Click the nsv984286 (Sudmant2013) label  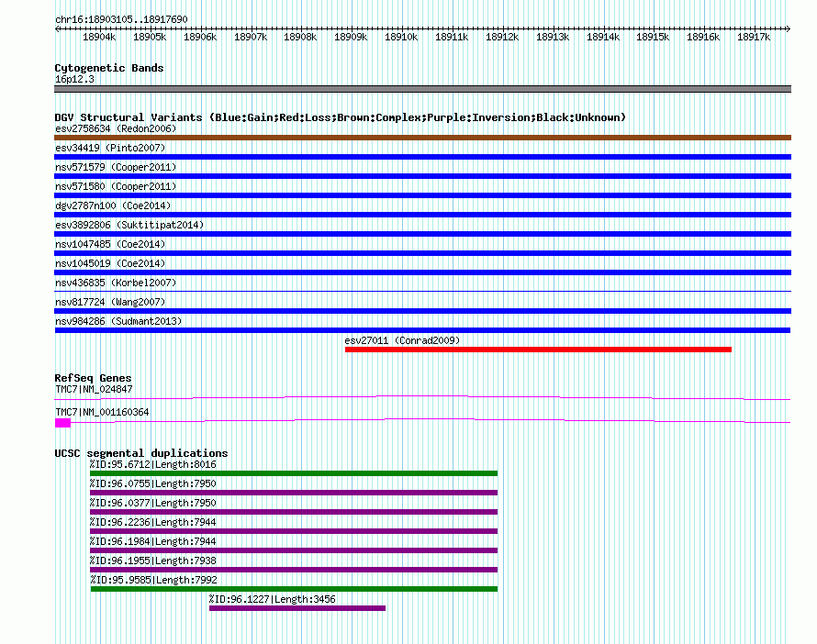coord(118,321)
